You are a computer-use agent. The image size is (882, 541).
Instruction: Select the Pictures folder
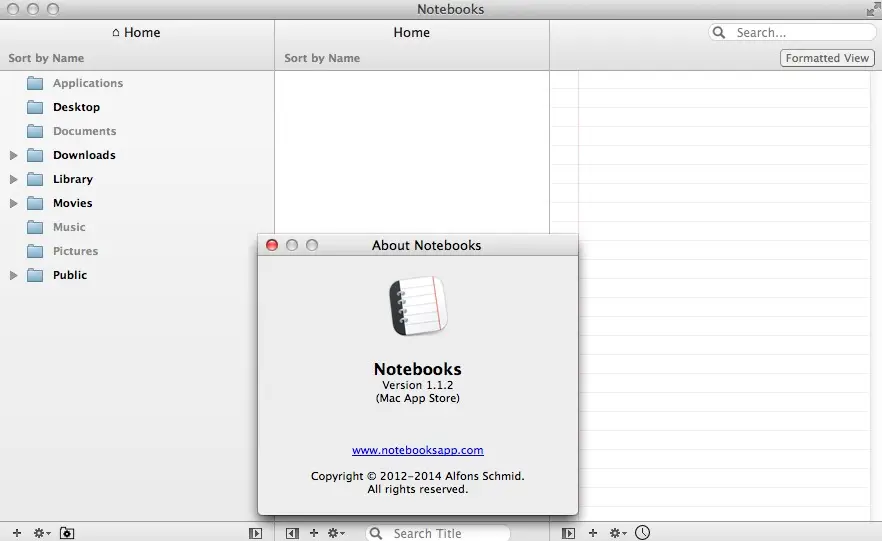(75, 251)
